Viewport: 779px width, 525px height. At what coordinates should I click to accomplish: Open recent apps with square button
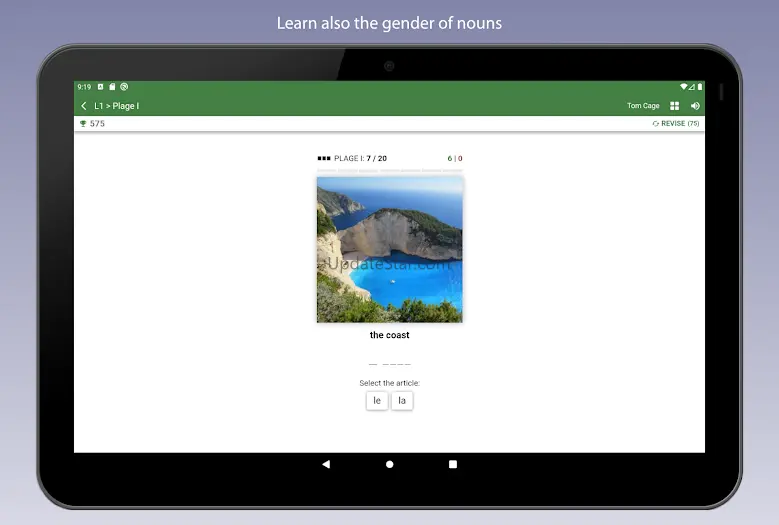coord(452,464)
